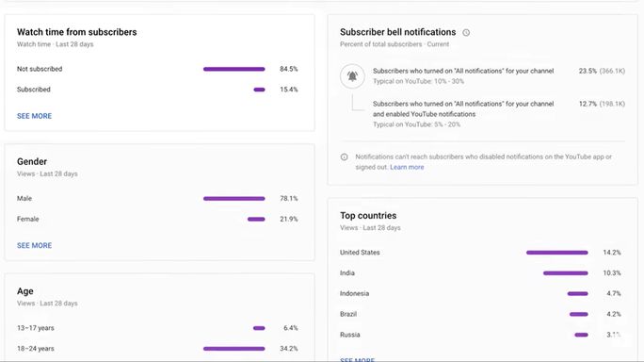This screenshot has height=362, width=644.
Task: Click the bell notification icon
Action: [352, 76]
